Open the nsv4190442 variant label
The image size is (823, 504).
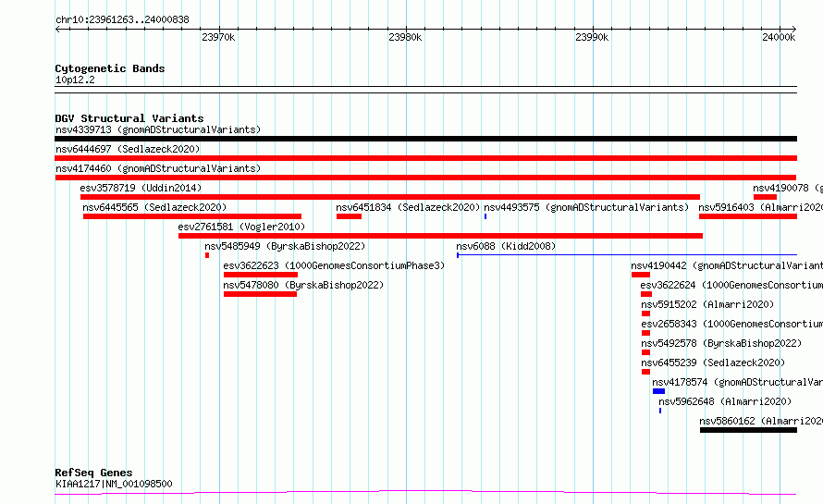click(x=727, y=265)
